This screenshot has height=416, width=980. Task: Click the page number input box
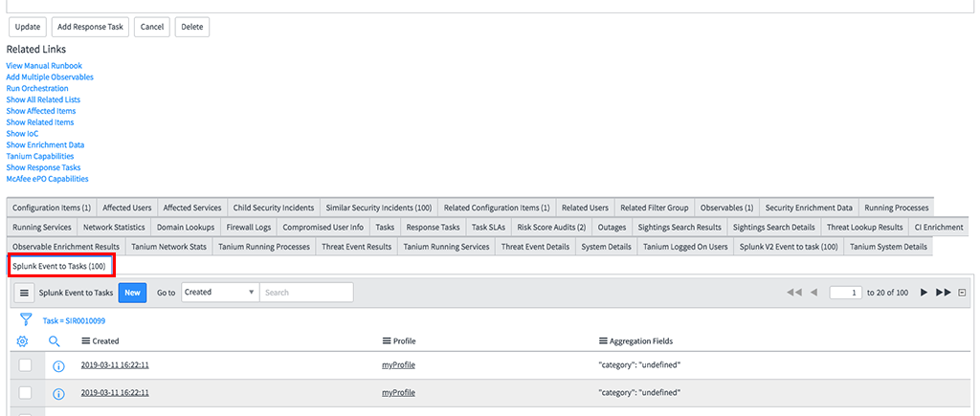(846, 293)
